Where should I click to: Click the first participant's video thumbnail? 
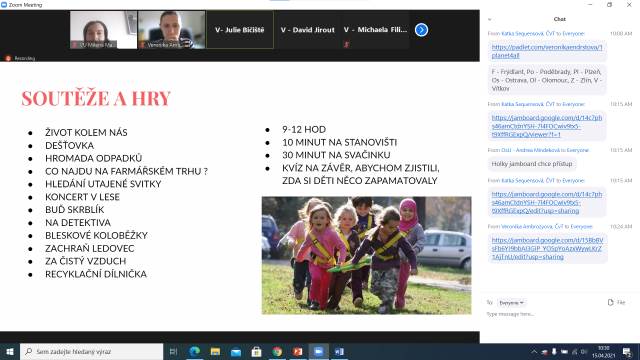tap(103, 30)
